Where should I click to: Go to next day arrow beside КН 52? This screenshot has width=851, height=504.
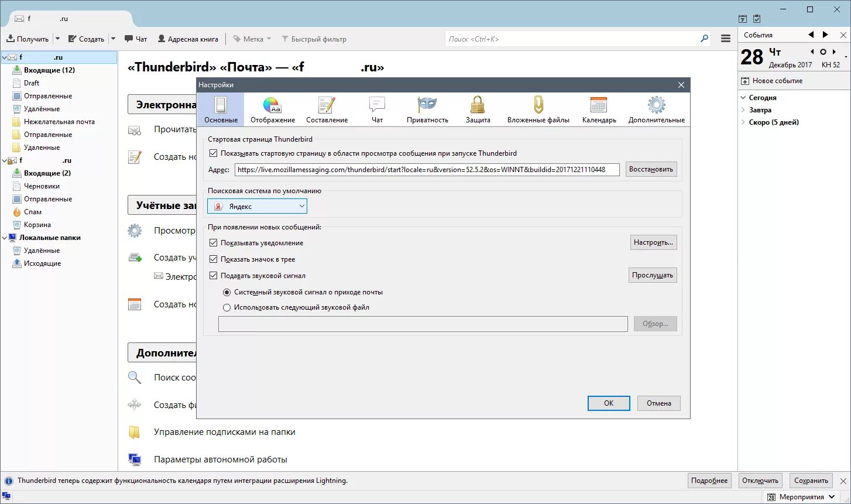833,52
